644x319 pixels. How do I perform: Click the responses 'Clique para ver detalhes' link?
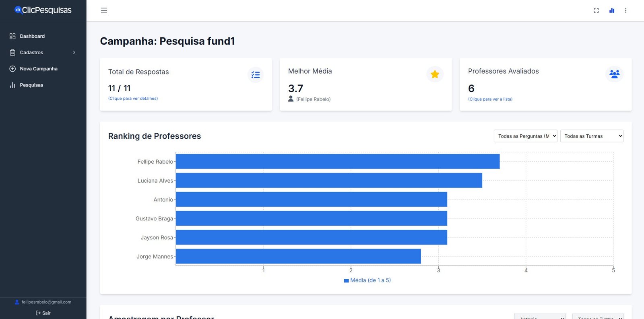click(x=133, y=99)
